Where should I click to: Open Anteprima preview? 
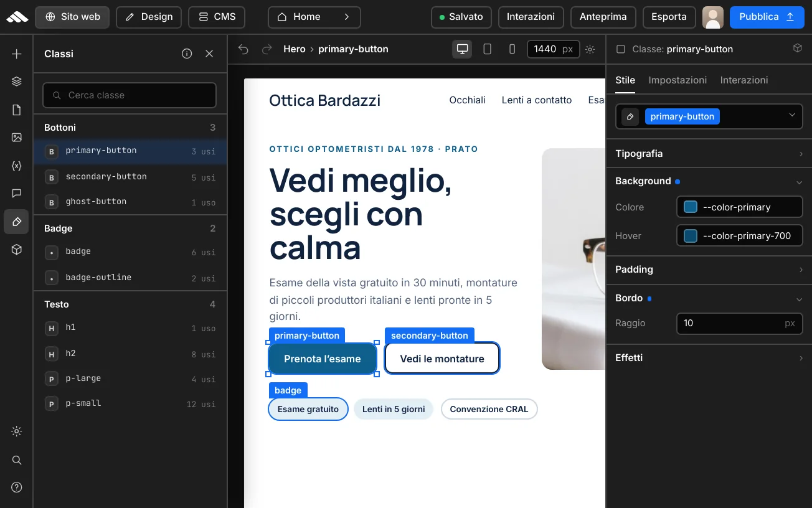(603, 17)
